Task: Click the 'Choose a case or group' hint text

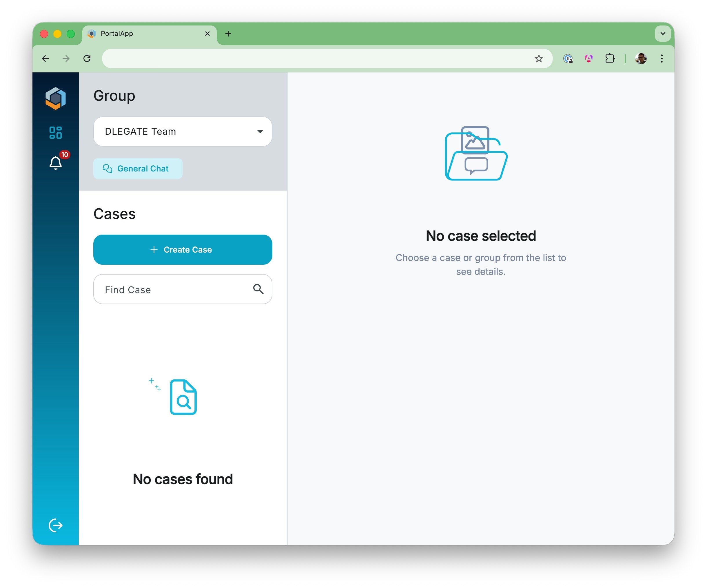Action: tap(481, 264)
